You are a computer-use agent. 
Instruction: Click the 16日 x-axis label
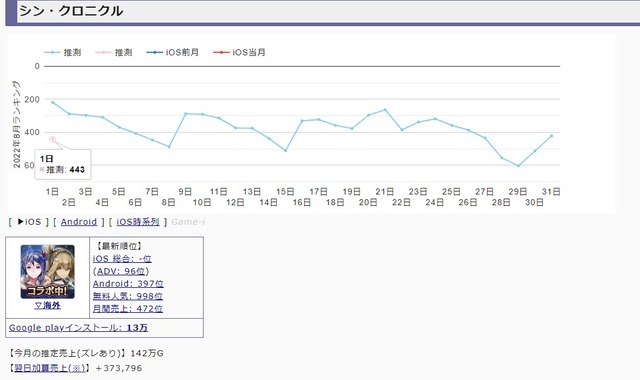(302, 202)
